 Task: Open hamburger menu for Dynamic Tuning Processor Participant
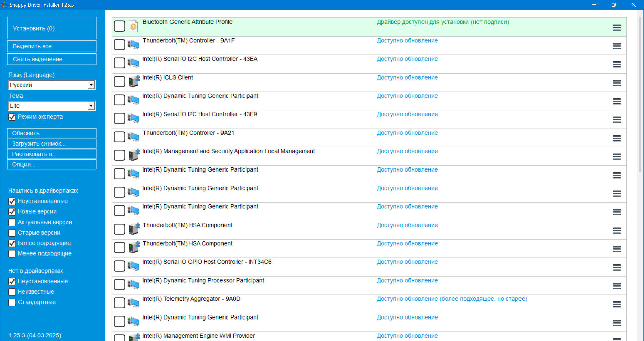[616, 286]
